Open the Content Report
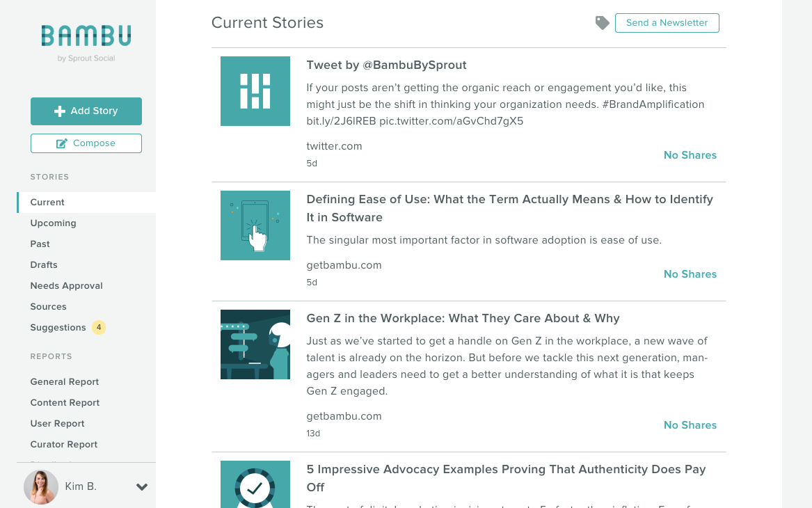The height and width of the screenshot is (508, 812). pos(65,402)
